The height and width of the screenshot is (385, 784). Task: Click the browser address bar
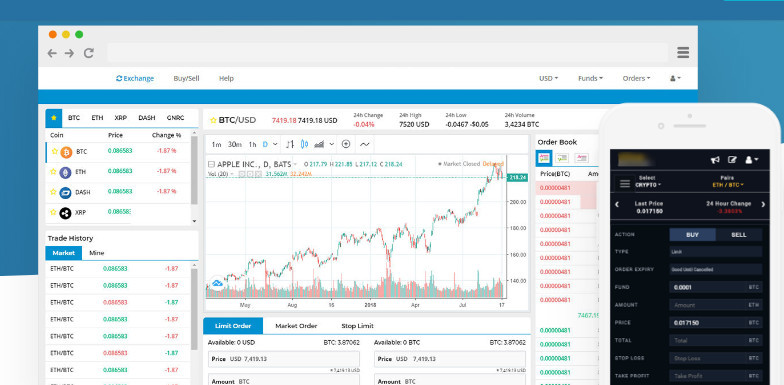click(x=388, y=52)
